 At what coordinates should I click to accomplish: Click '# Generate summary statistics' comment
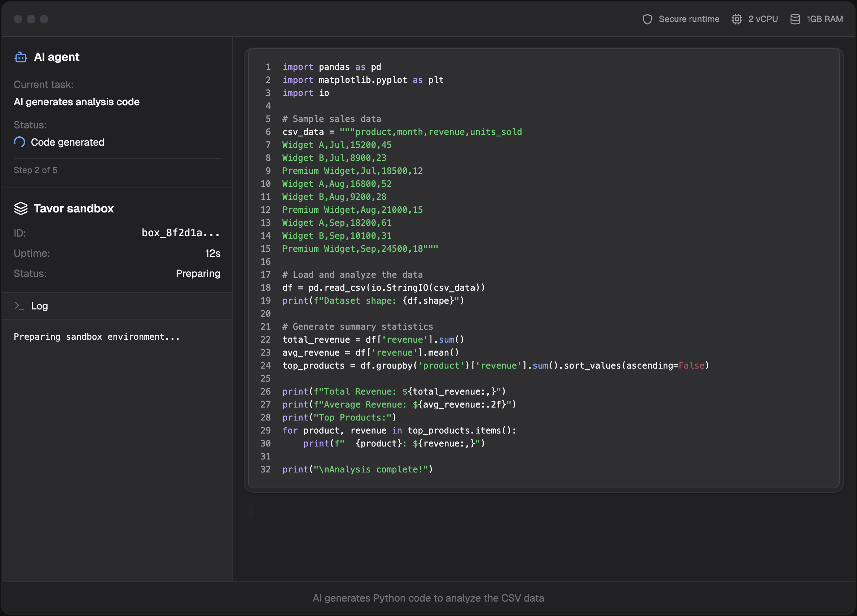(358, 326)
